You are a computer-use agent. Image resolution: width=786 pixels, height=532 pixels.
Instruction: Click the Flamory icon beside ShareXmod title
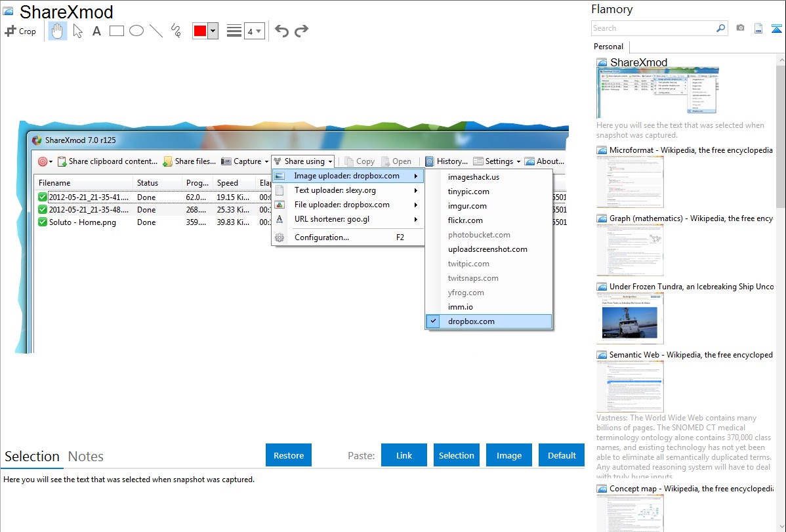pyautogui.click(x=9, y=12)
